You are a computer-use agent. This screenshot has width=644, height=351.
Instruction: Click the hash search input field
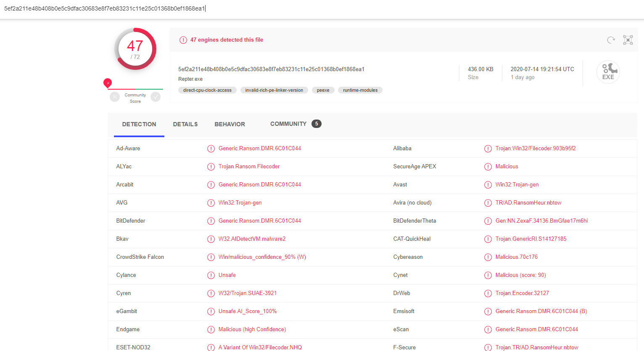pos(294,8)
